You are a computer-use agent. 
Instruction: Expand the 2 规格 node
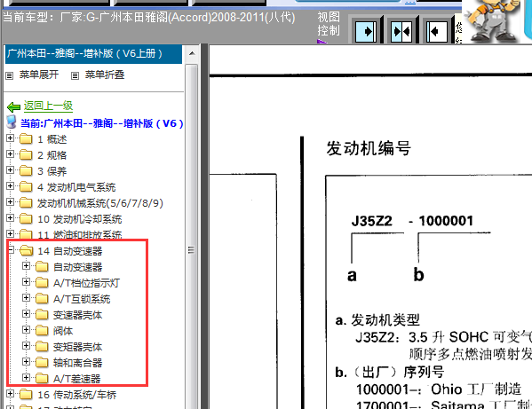pyautogui.click(x=10, y=154)
